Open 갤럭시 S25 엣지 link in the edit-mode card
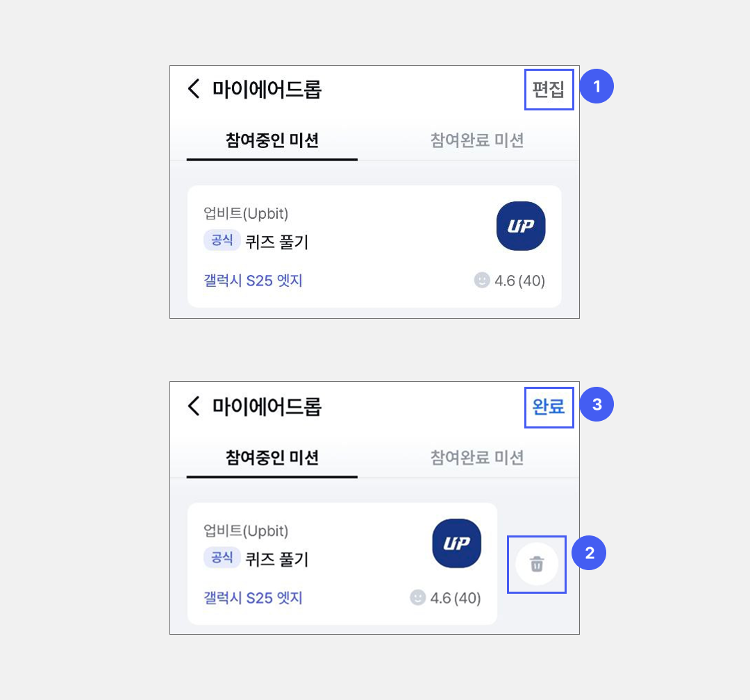Viewport: 750px width, 700px height. pyautogui.click(x=253, y=598)
